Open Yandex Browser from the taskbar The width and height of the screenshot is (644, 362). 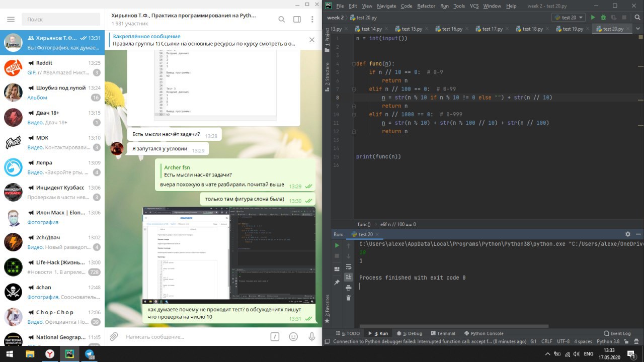click(x=50, y=354)
